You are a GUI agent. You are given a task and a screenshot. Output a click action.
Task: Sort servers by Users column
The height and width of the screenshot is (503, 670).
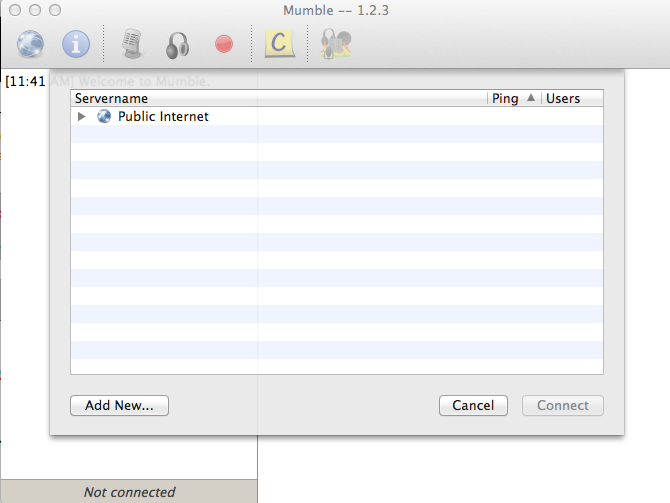(x=573, y=98)
